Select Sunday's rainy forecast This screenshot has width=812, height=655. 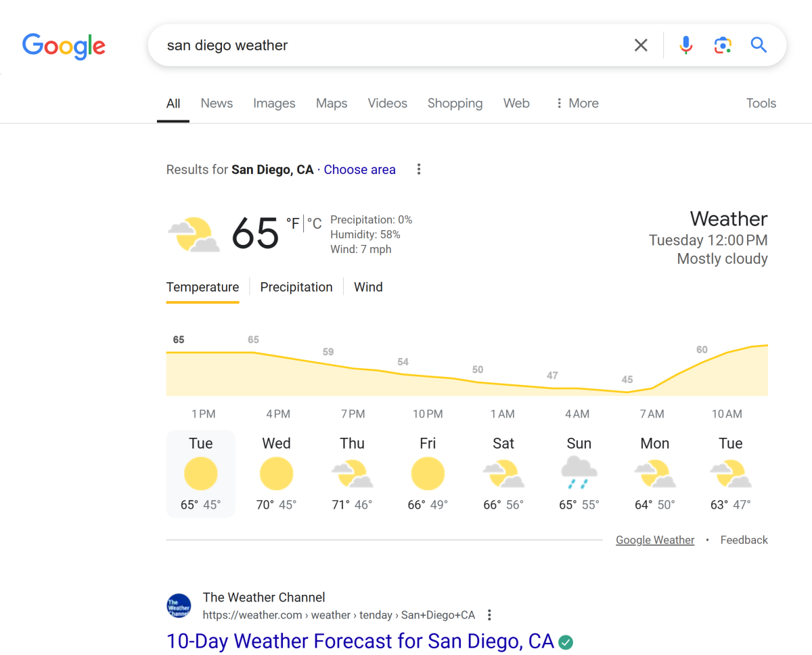(579, 474)
